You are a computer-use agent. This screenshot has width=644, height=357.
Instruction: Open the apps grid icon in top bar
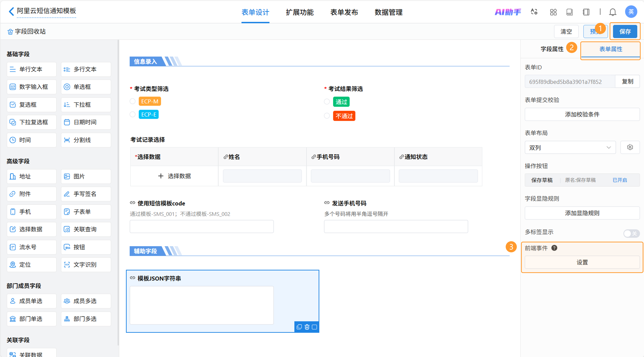point(553,12)
